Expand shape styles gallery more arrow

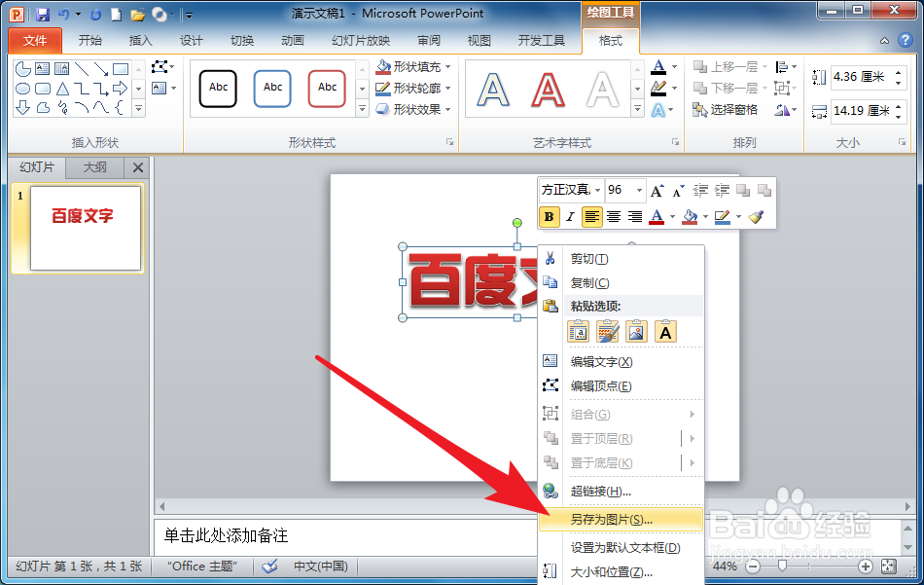363,109
